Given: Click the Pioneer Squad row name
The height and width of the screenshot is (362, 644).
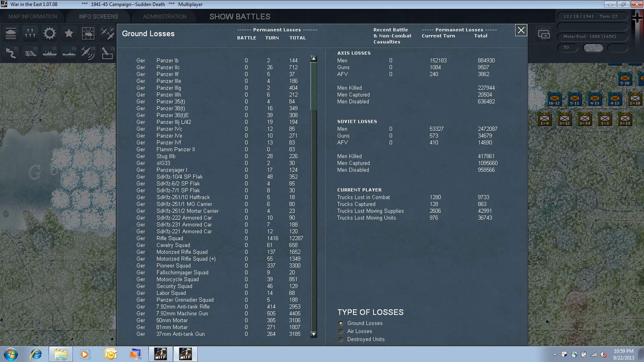Looking at the screenshot, I should [173, 265].
